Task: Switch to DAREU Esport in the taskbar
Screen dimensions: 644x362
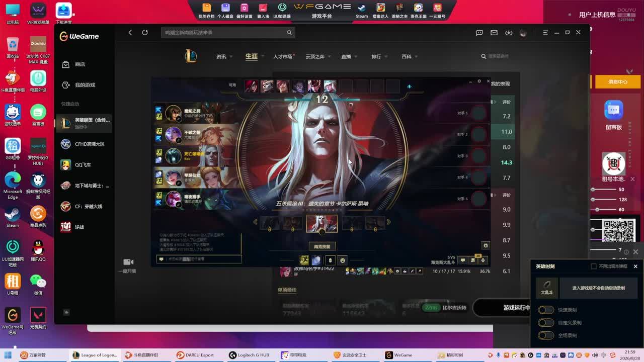Action: (195, 355)
